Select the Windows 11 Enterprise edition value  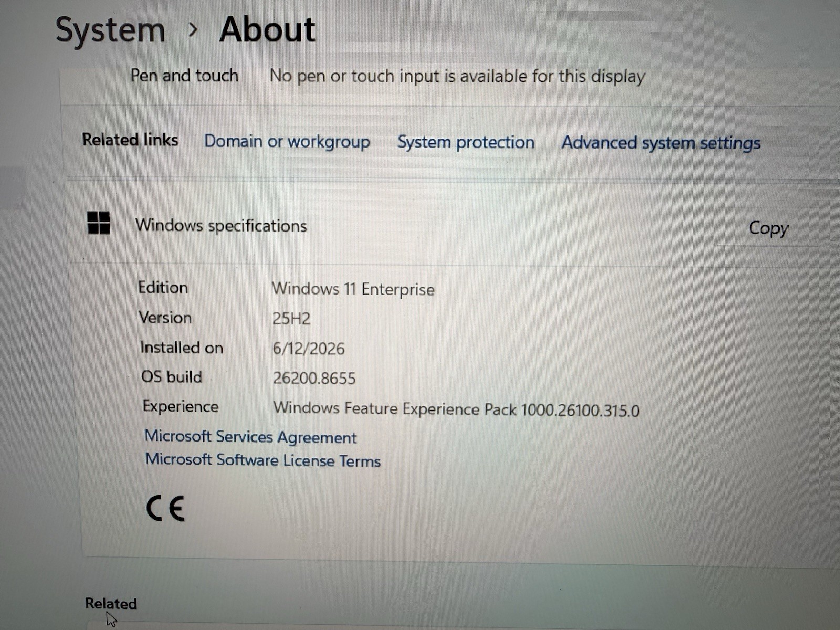353,289
